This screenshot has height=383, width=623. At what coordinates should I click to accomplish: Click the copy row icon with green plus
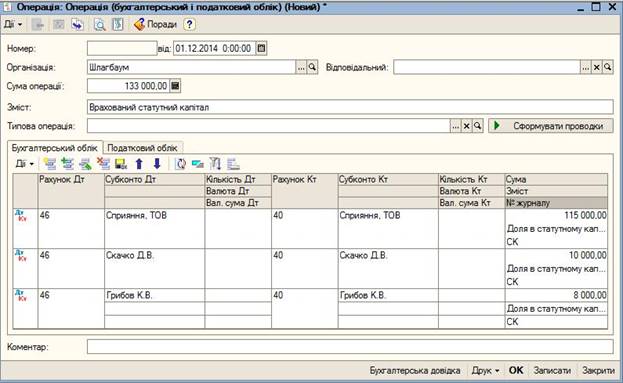click(x=68, y=164)
